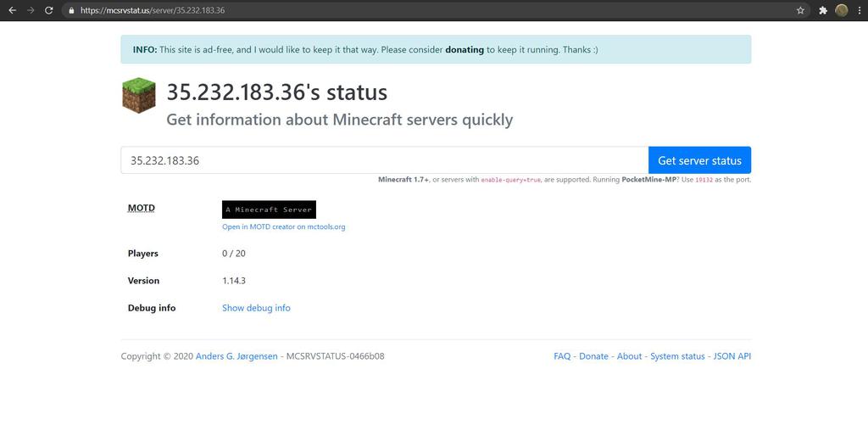868x447 pixels.
Task: Click the Minecraft grass block logo
Action: pyautogui.click(x=138, y=95)
